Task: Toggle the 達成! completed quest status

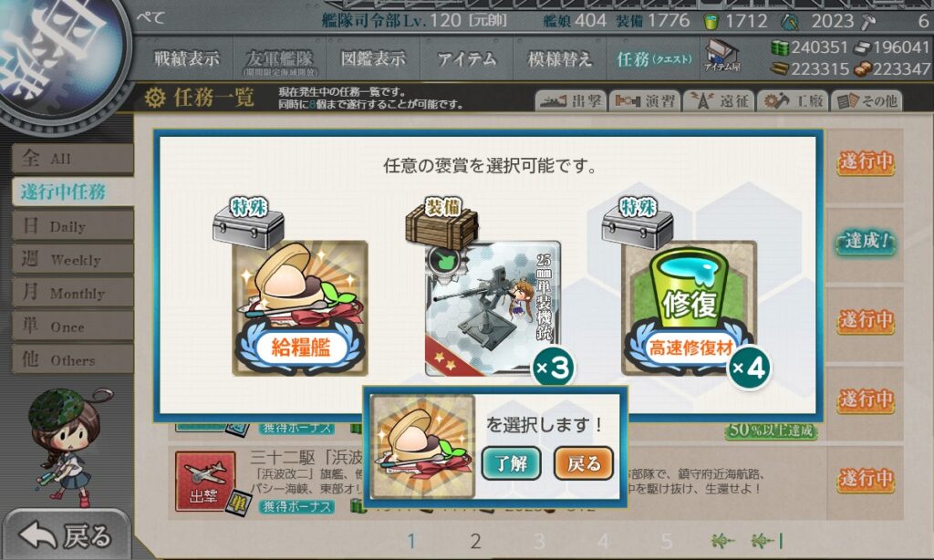Action: pyautogui.click(x=866, y=242)
